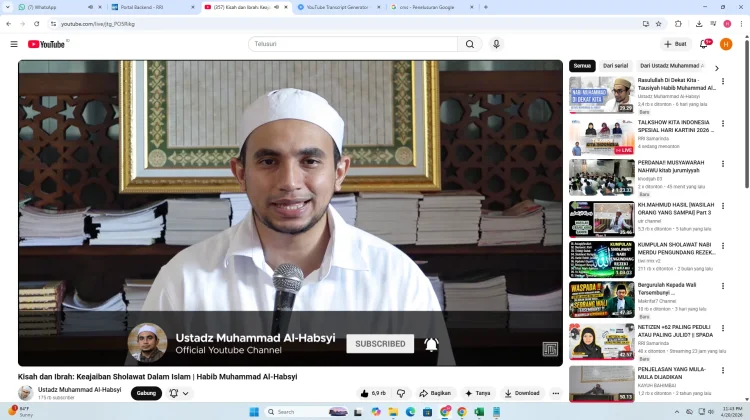The image size is (750, 420).
Task: Open a new browser tab
Action: click(485, 7)
